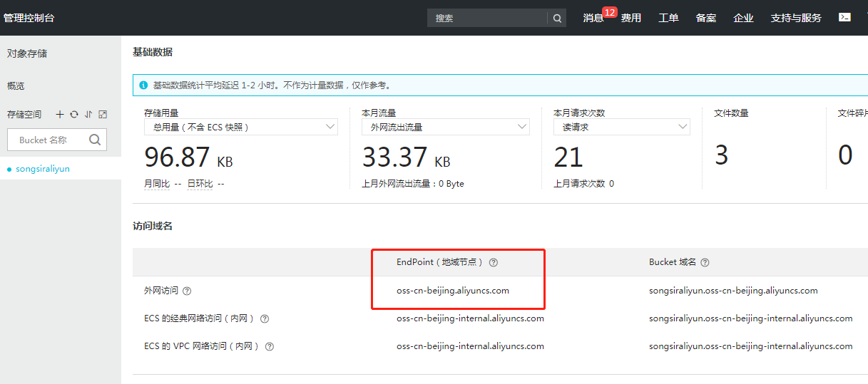Click the 本月流量 label

point(379,113)
